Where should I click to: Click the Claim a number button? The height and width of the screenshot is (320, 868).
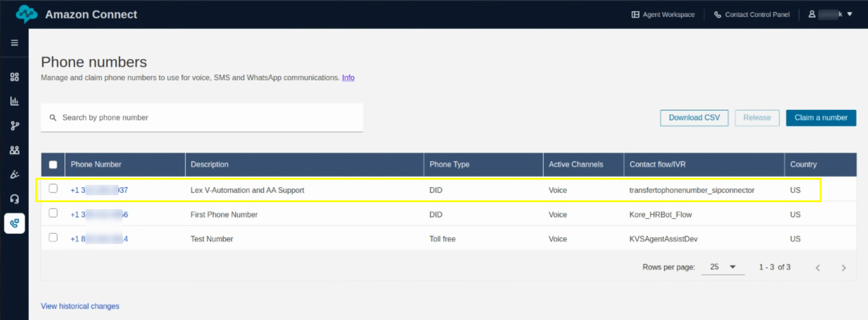click(x=821, y=118)
